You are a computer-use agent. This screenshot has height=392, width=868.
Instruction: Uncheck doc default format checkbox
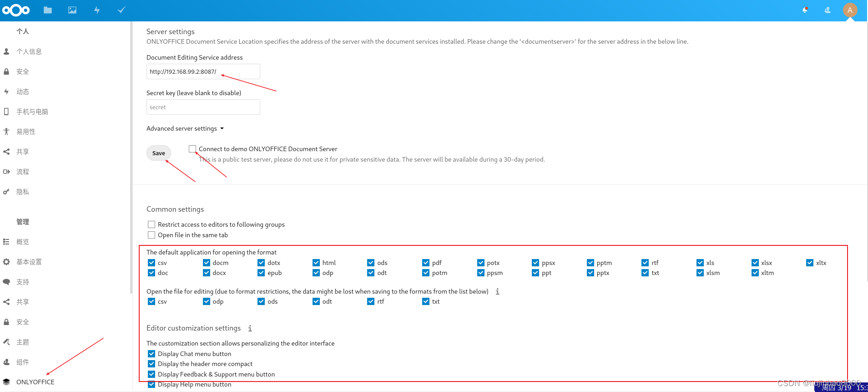point(151,273)
